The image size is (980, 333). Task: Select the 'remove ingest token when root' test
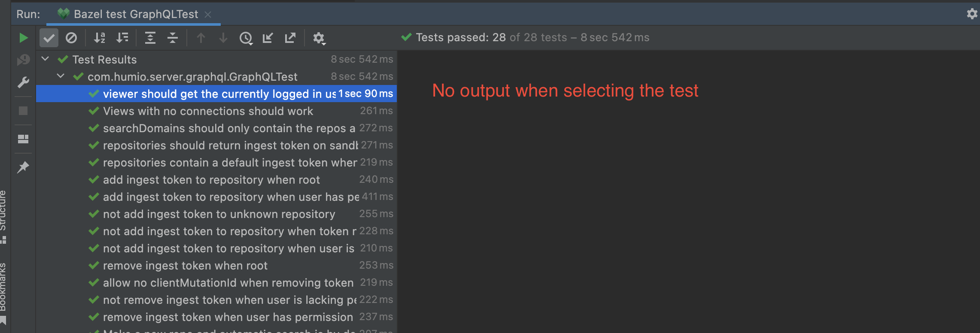point(185,265)
